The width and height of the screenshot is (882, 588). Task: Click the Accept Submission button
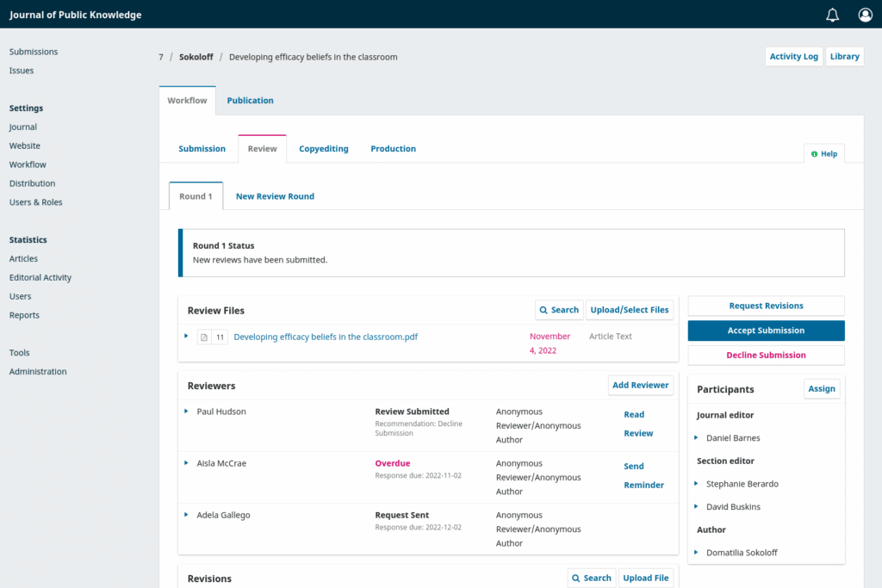tap(766, 330)
